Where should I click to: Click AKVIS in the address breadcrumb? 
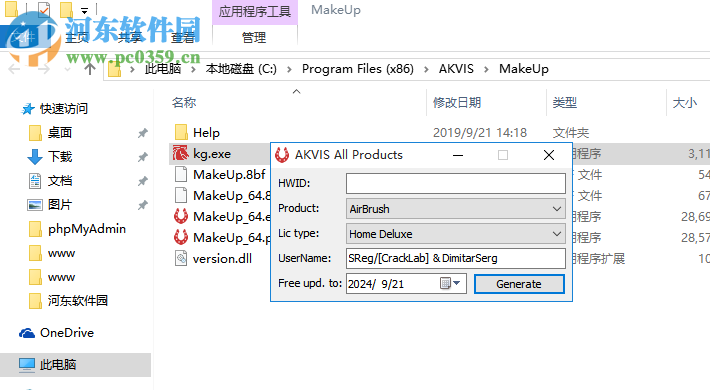coord(456,69)
